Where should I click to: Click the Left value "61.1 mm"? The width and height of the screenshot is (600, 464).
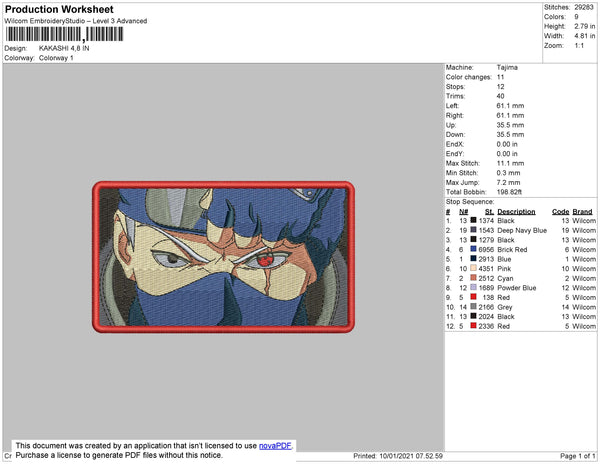point(510,106)
